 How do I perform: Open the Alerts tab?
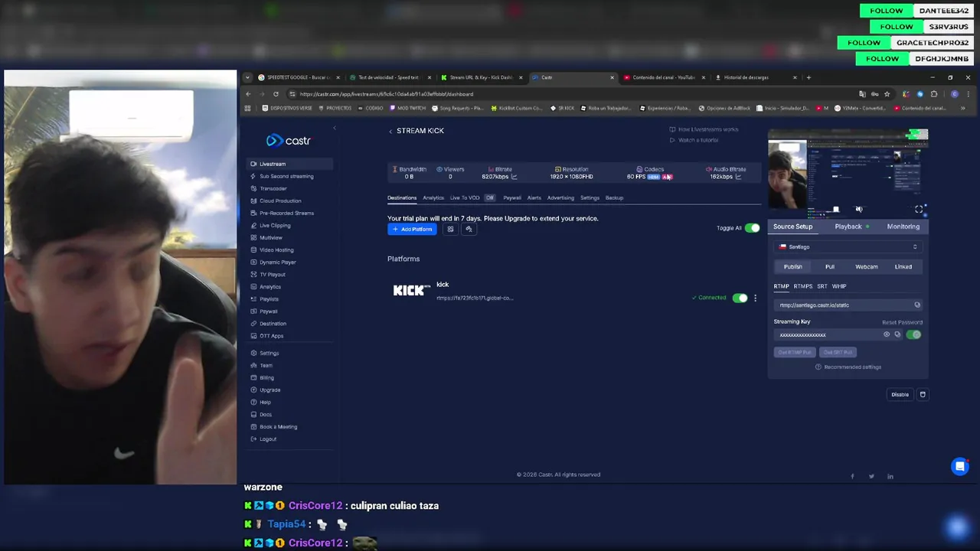pyautogui.click(x=534, y=197)
